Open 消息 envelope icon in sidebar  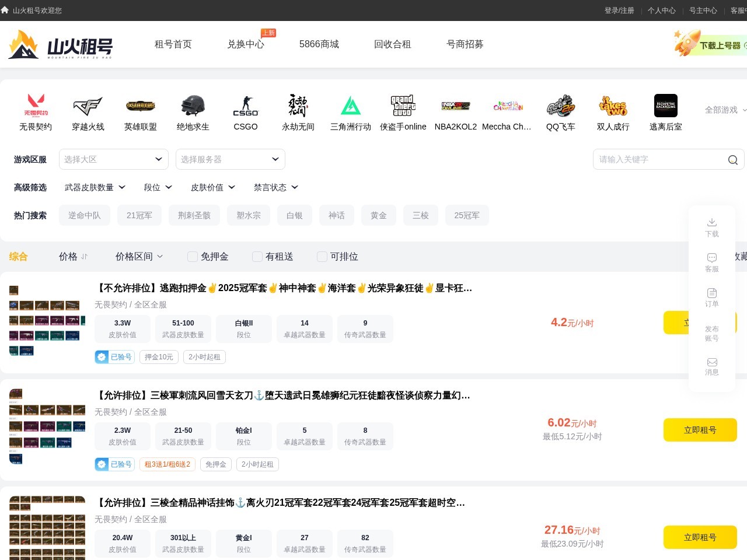[x=712, y=362]
